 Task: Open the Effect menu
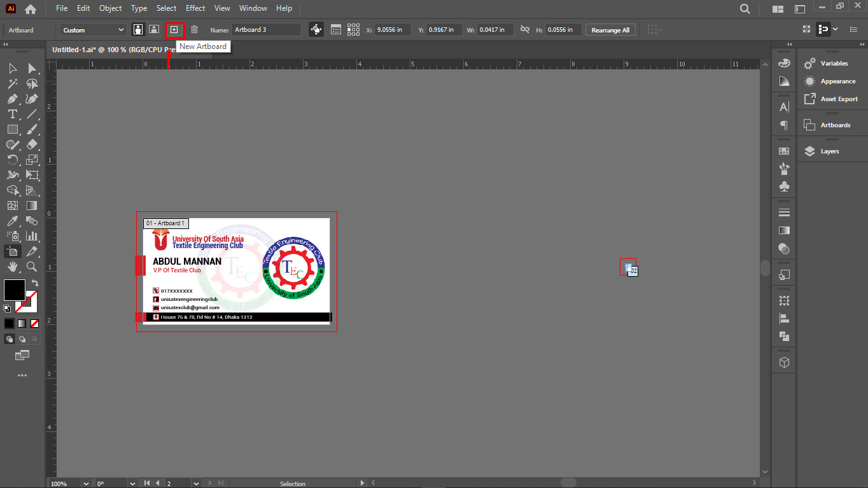[x=195, y=8]
